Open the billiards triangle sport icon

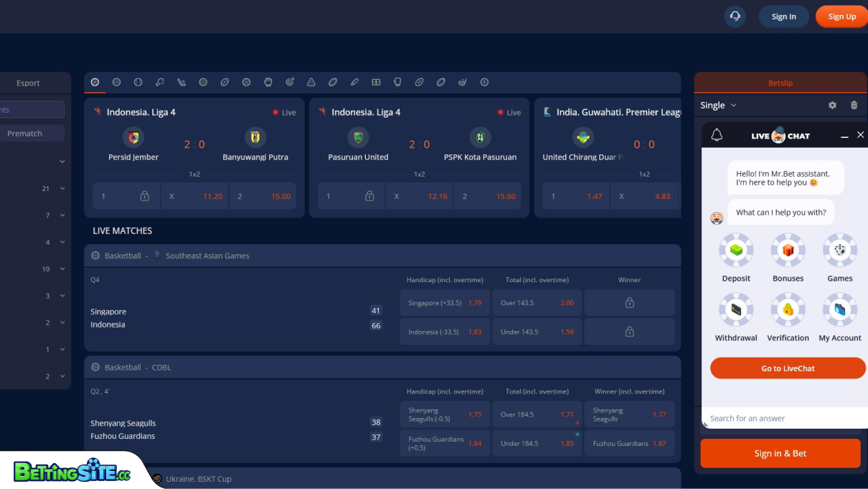311,83
